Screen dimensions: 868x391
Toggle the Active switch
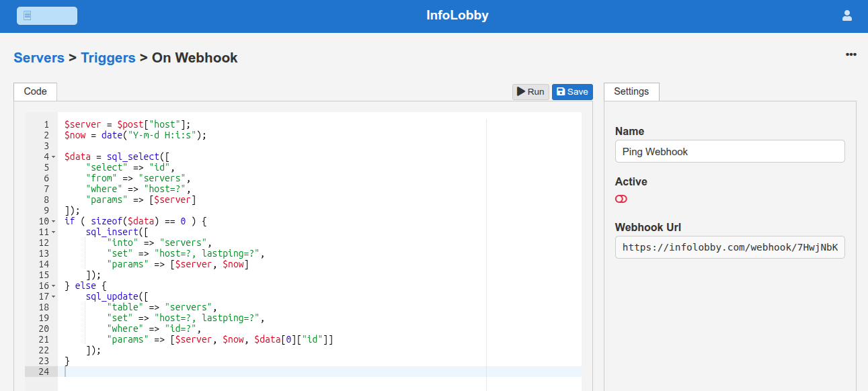pos(621,200)
